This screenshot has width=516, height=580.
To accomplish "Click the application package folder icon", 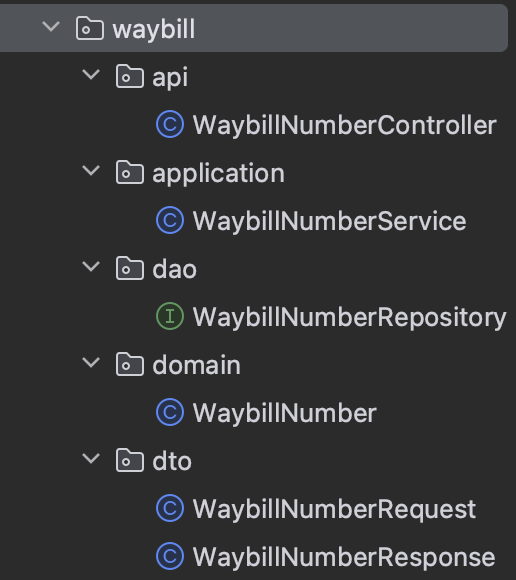I will [129, 172].
